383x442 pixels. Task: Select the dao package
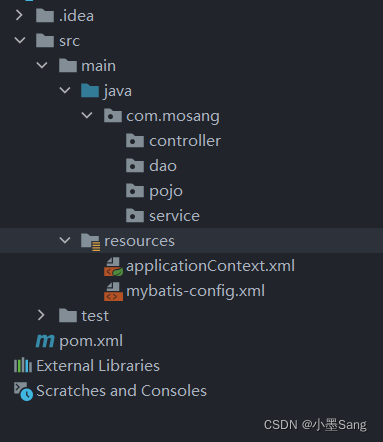[163, 166]
